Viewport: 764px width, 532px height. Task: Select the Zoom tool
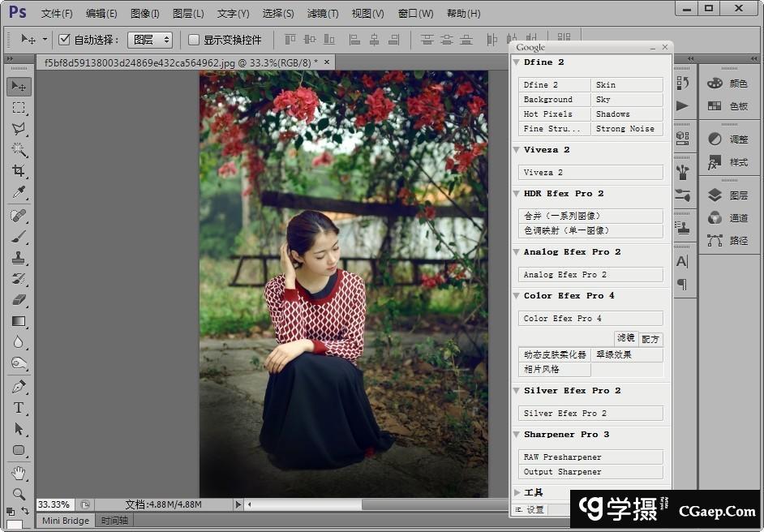click(19, 493)
